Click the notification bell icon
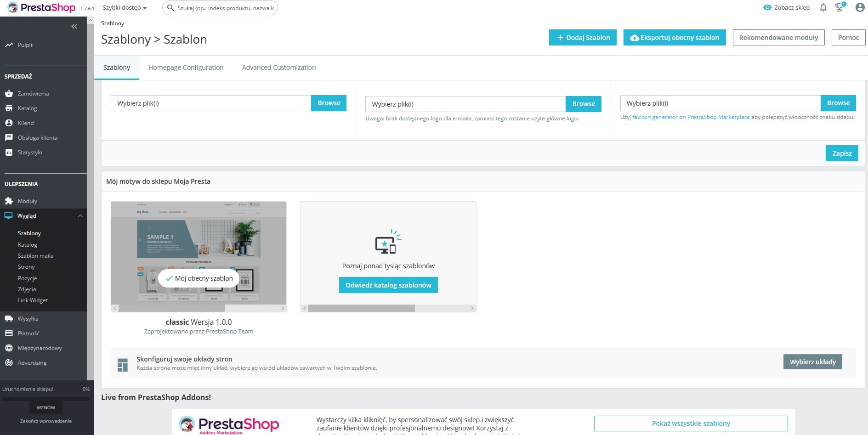This screenshot has width=868, height=435. point(823,7)
